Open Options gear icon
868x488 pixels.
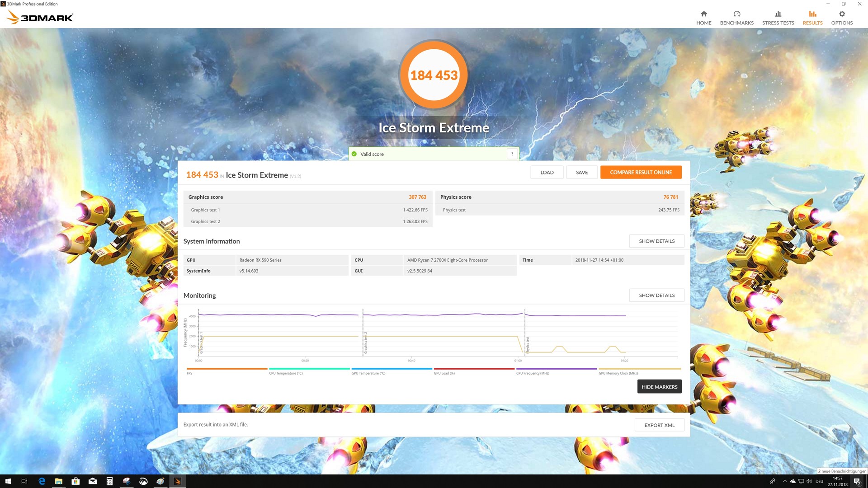click(x=841, y=14)
